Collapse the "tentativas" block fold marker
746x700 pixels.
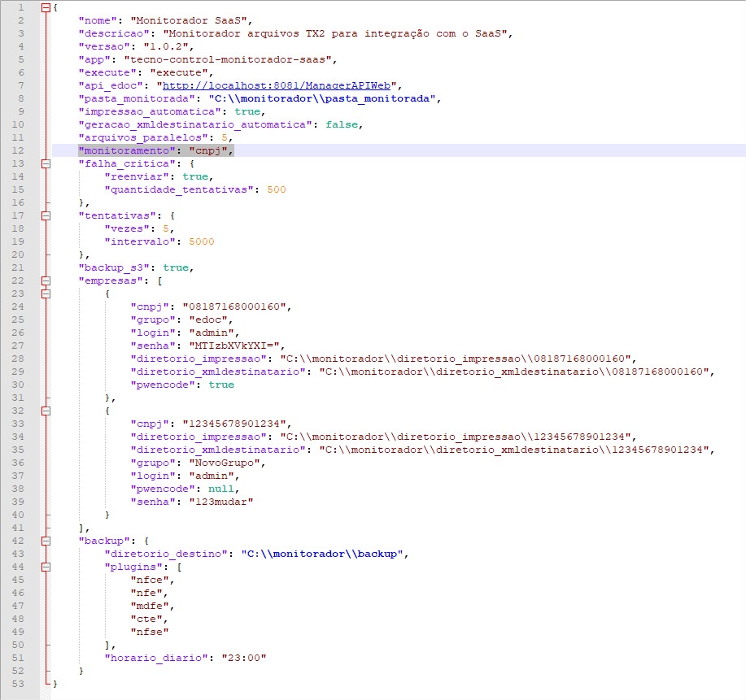tap(46, 215)
